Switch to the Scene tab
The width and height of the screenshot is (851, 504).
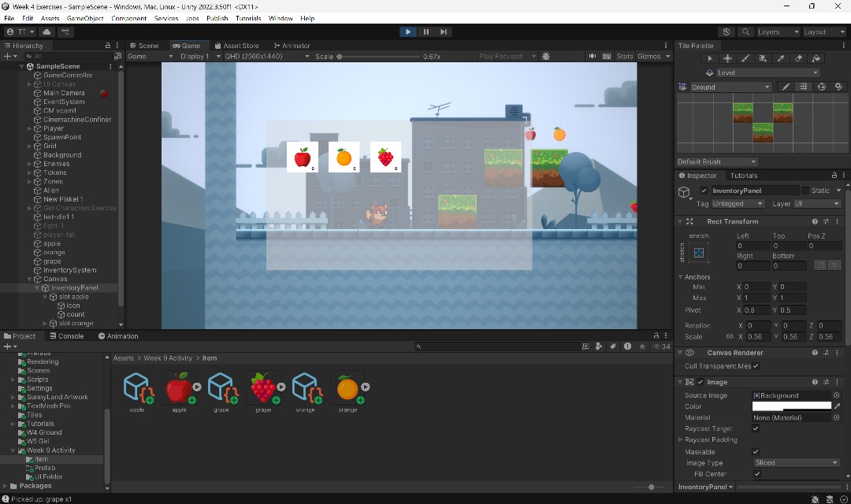point(144,46)
